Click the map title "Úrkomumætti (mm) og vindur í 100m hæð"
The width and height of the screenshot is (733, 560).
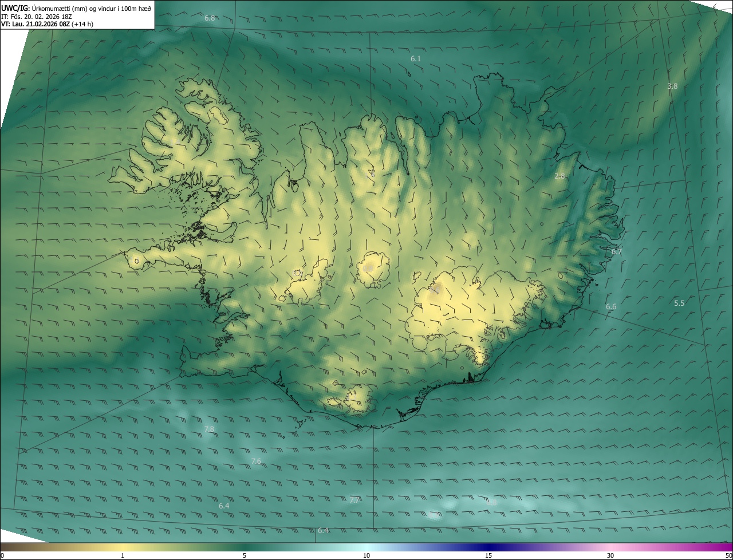pyautogui.click(x=92, y=8)
